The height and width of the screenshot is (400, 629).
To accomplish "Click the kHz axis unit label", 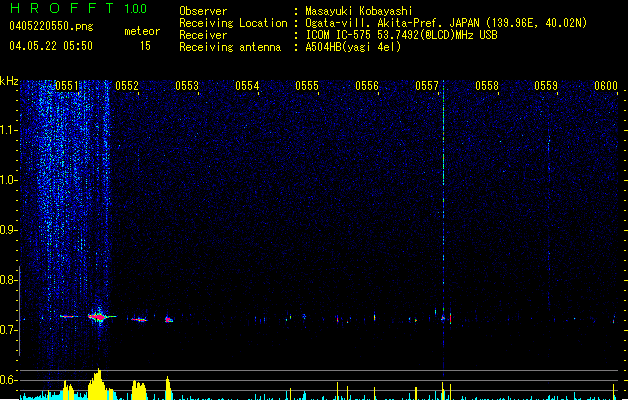I will click(x=9, y=81).
